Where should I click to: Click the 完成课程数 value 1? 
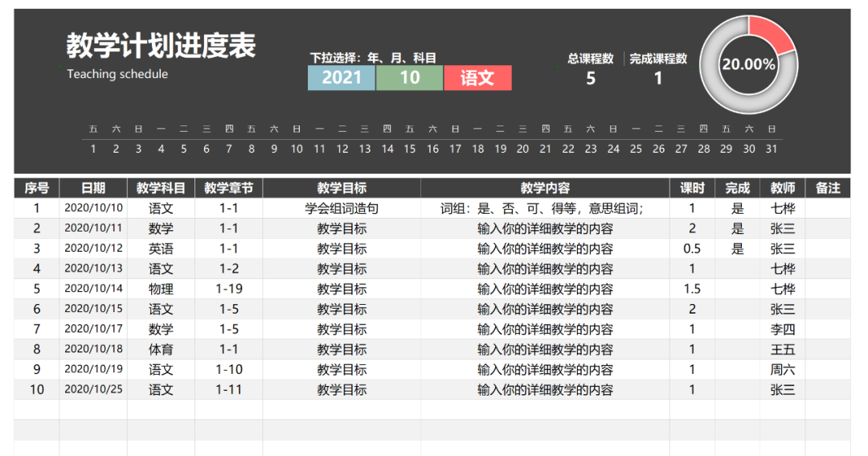coord(658,79)
